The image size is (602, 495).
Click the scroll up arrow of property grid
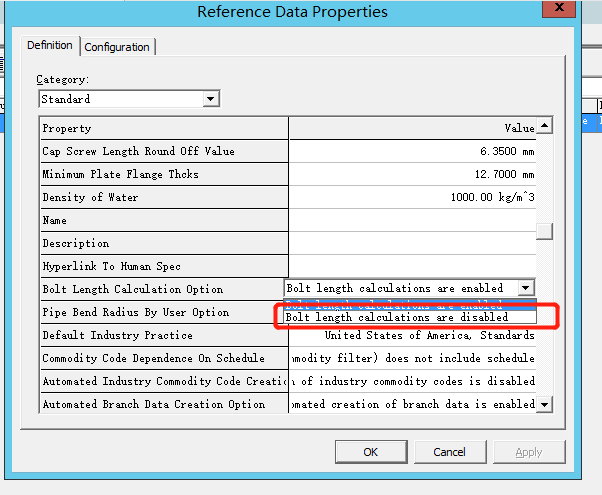[544, 126]
